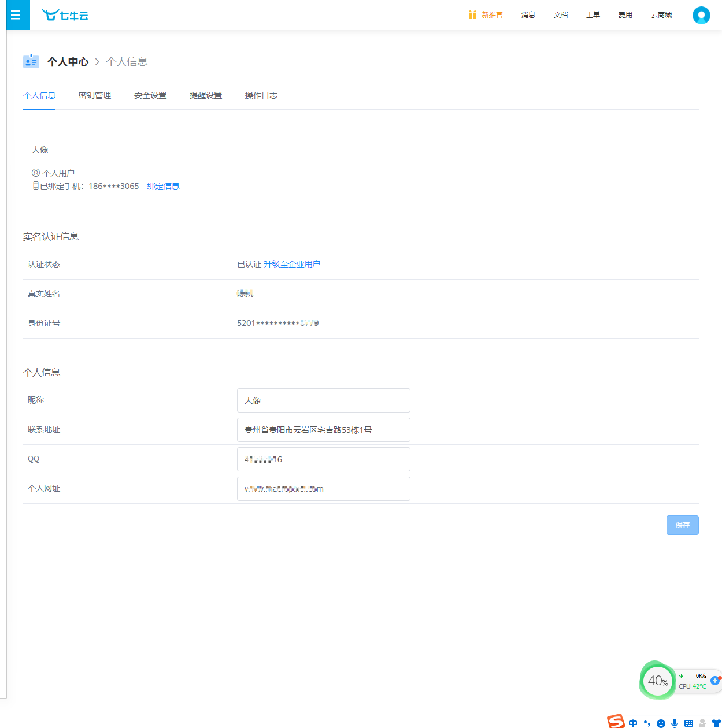722x728 pixels.
Task: Toggle the Sogou punctuation mode
Action: point(647,723)
